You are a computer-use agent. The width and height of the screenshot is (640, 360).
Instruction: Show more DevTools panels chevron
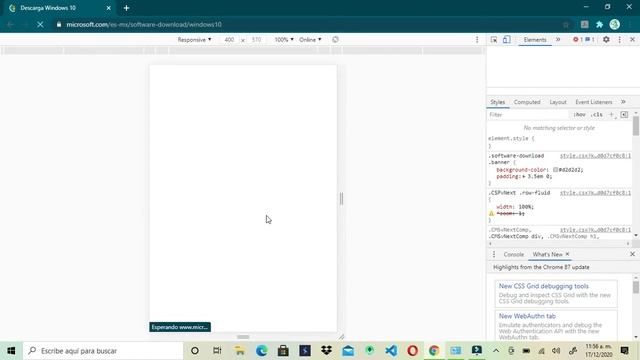[558, 40]
